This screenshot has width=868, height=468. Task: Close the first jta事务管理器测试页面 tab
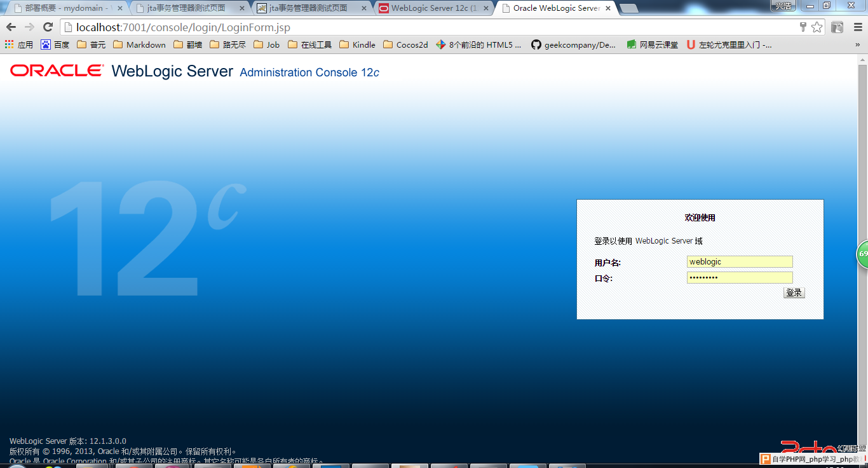(241, 8)
